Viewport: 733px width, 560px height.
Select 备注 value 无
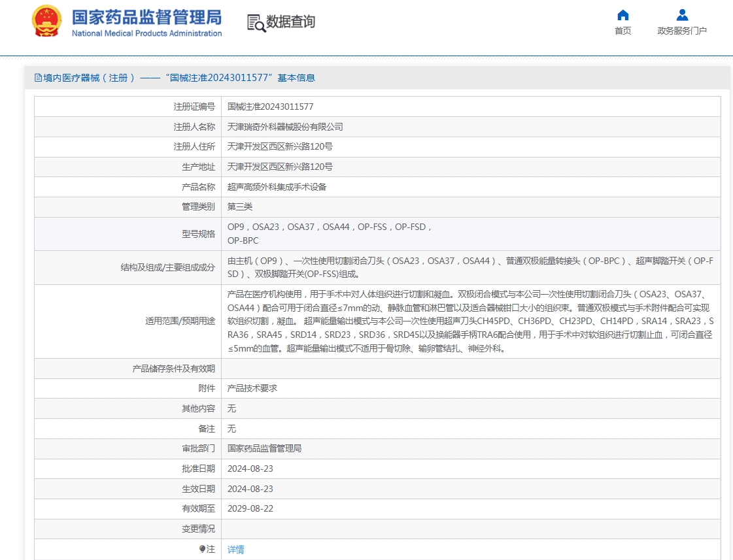[x=231, y=429]
